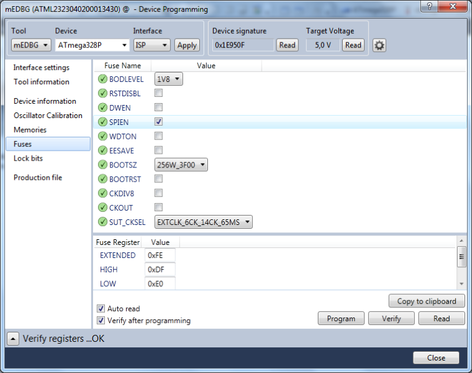Viewport: 472px width, 373px height.
Task: Toggle Verify after programming checkbox
Action: coord(101,320)
